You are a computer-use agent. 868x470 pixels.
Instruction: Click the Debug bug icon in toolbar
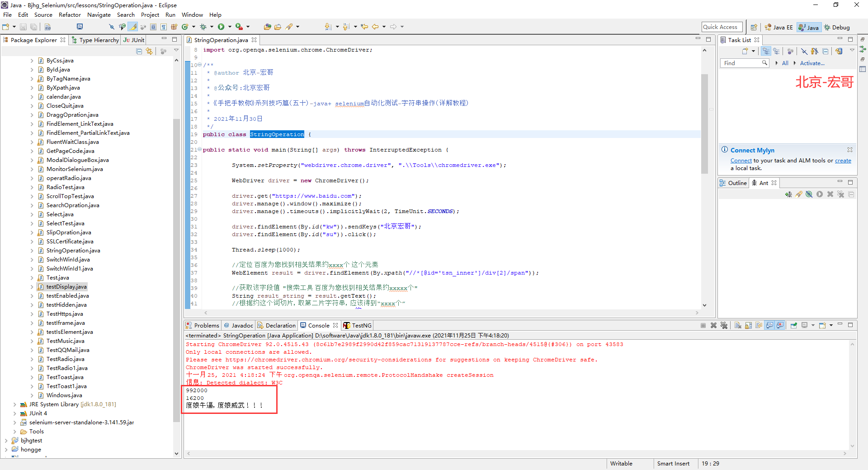[203, 27]
